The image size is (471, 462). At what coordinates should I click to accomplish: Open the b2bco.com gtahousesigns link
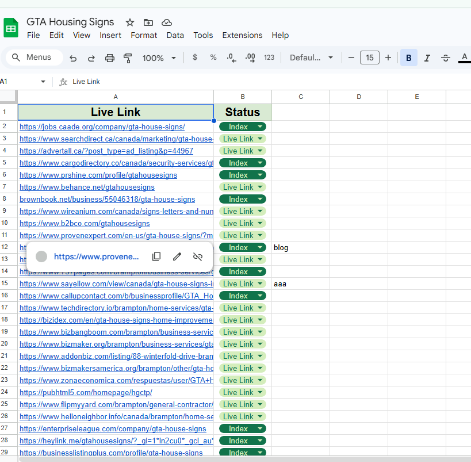(x=85, y=223)
